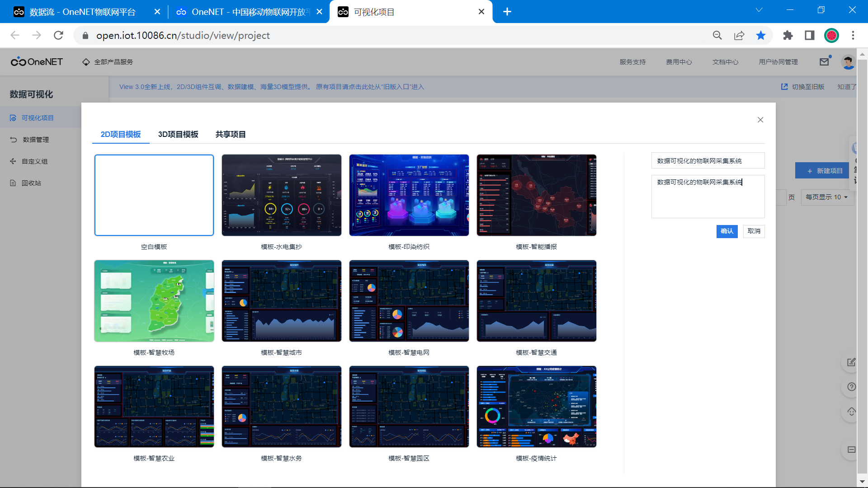Screen dimensions: 868x488
Task: Click bookmark star icon in address bar
Action: [x=761, y=35]
